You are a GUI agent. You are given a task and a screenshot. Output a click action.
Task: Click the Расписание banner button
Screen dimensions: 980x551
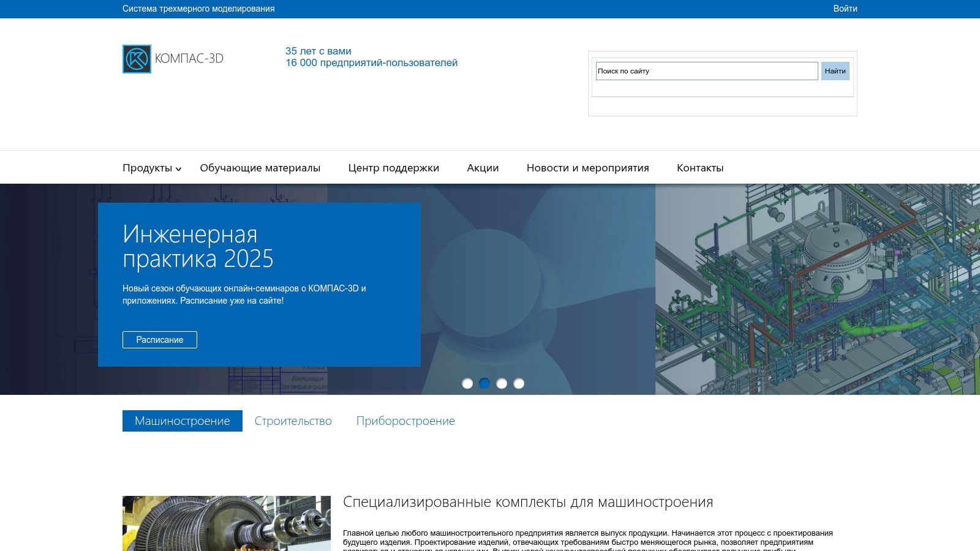click(x=160, y=340)
